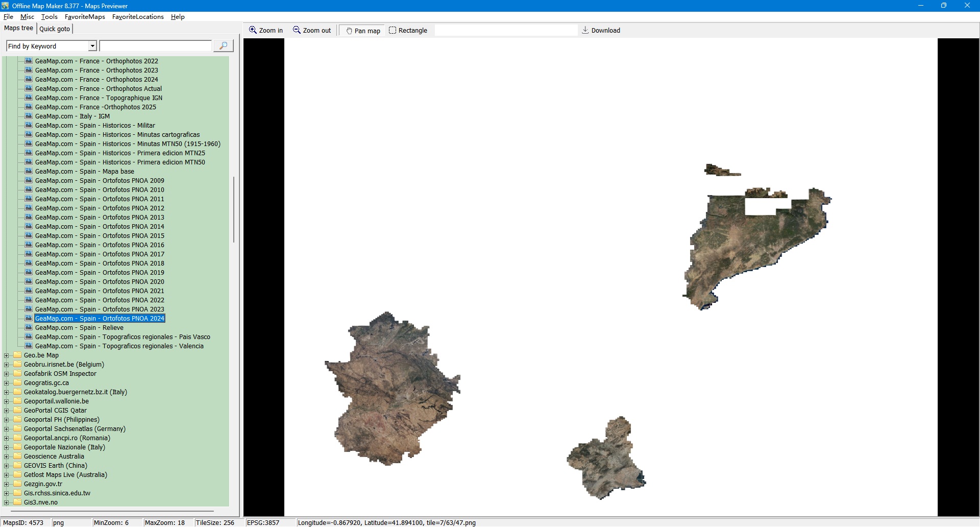This screenshot has width=980, height=527.
Task: Click the maps tree vertical scrollbar
Action: point(234,209)
